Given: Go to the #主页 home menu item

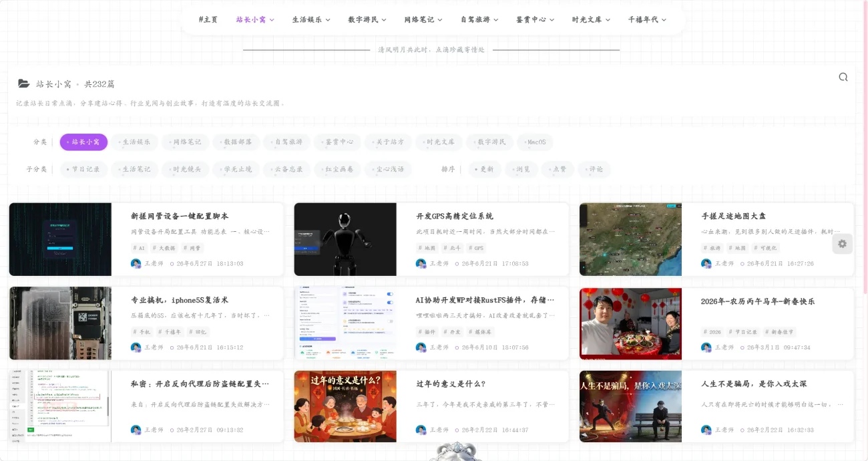Looking at the screenshot, I should tap(208, 20).
